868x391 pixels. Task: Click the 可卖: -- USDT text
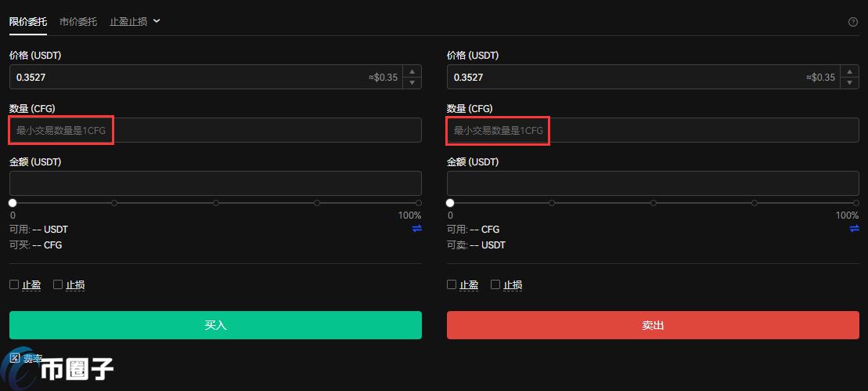pos(476,244)
